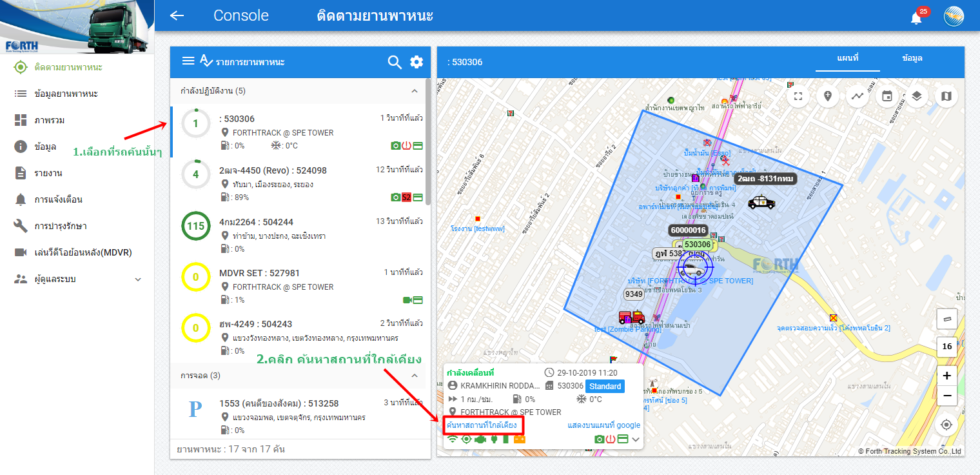
Task: Click แสดงบนแผนที่ google link
Action: tap(604, 425)
